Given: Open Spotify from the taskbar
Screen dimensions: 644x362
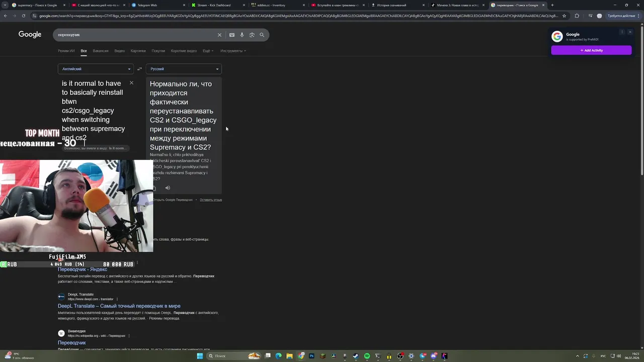Looking at the screenshot, I should (367, 356).
